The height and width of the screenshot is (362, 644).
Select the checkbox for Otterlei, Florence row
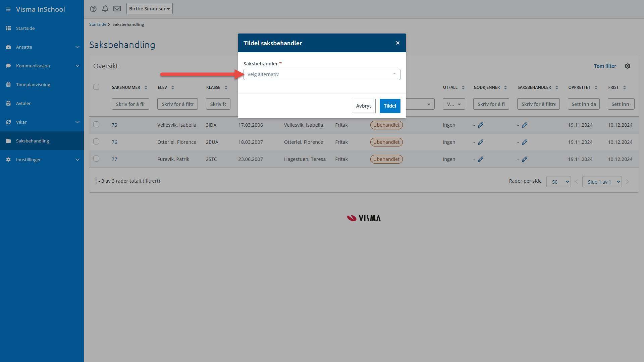(96, 142)
